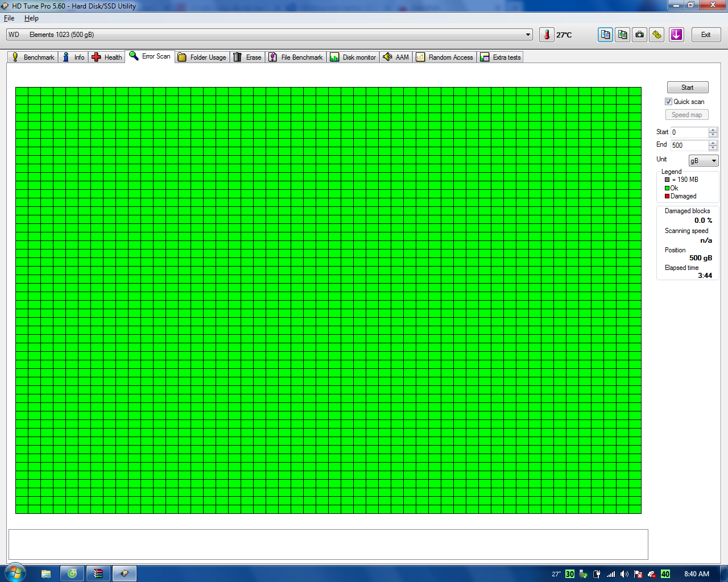Increase the End value with the up stepper
728x582 pixels.
[713, 143]
